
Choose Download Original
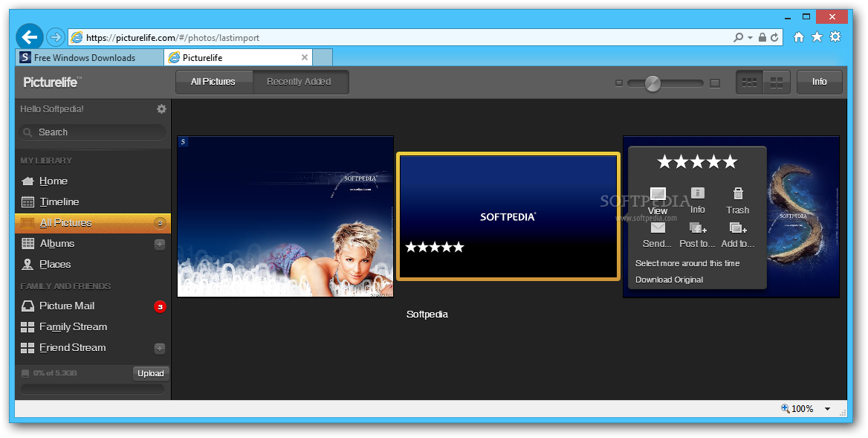670,280
